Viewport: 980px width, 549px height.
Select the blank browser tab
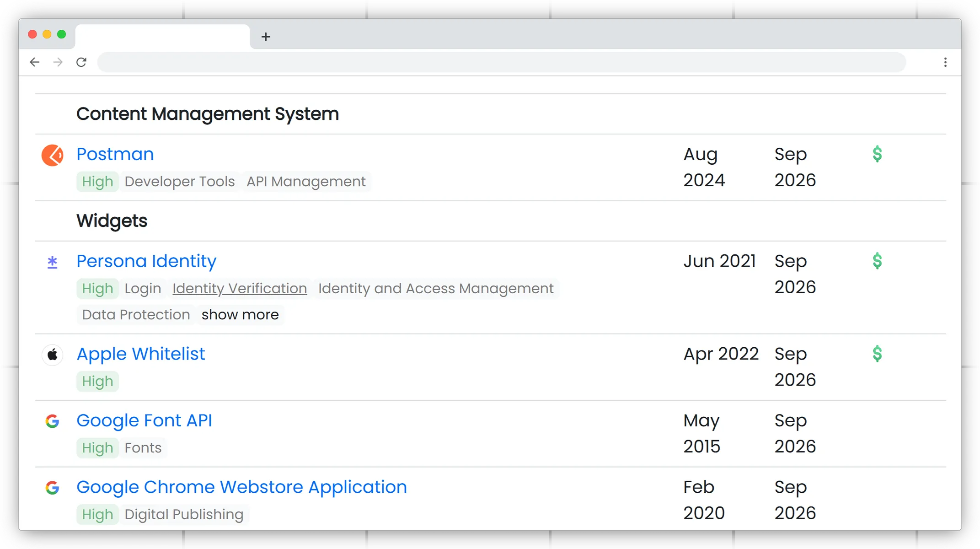point(162,37)
